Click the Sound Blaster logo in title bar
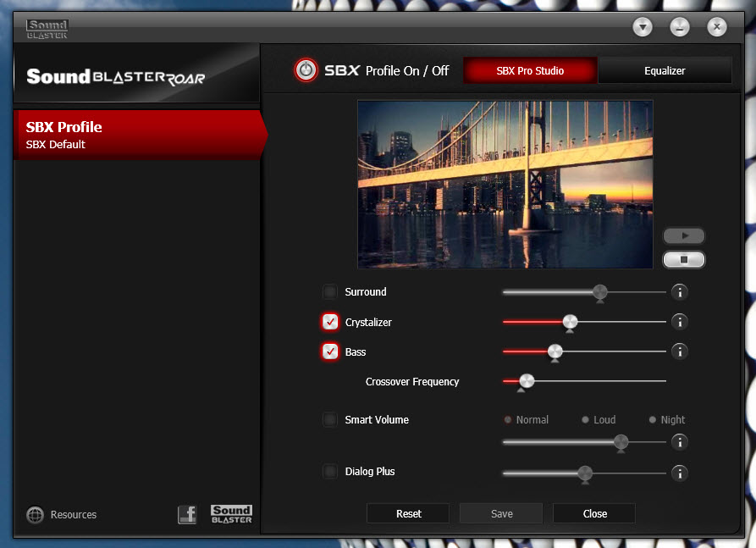The height and width of the screenshot is (548, 756). [47, 29]
